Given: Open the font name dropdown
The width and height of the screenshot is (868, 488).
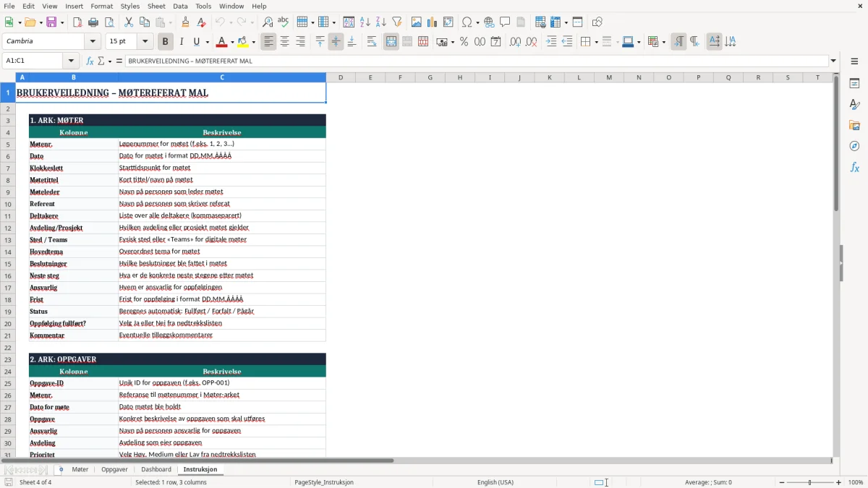Looking at the screenshot, I should (93, 42).
